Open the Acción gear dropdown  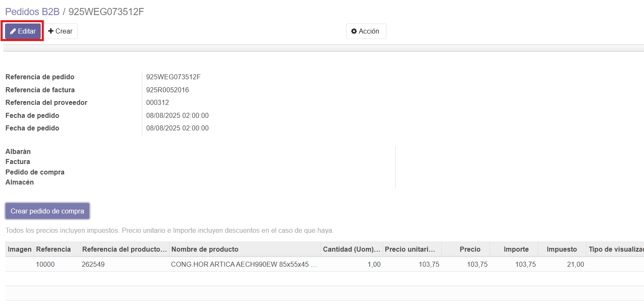[365, 31]
